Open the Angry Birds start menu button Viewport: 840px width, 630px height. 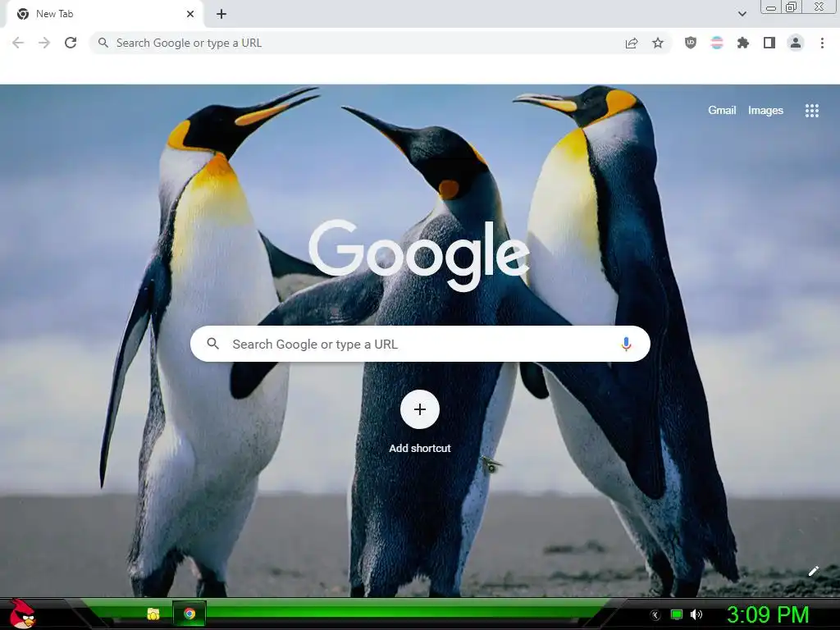pos(21,614)
